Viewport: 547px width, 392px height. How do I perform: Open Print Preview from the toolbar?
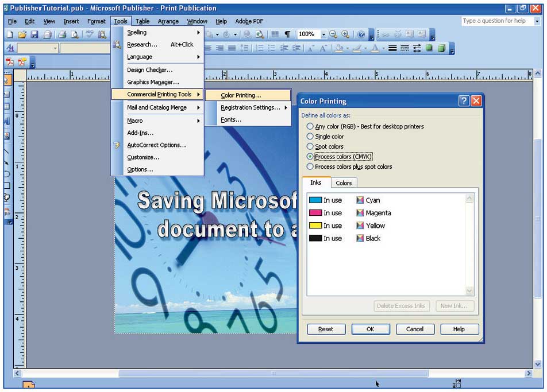[x=75, y=34]
